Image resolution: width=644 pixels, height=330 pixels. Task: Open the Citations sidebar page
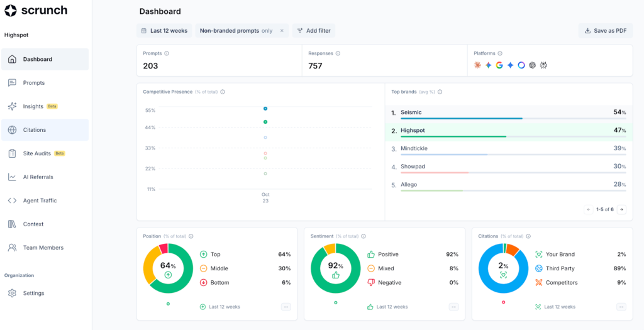coord(35,130)
